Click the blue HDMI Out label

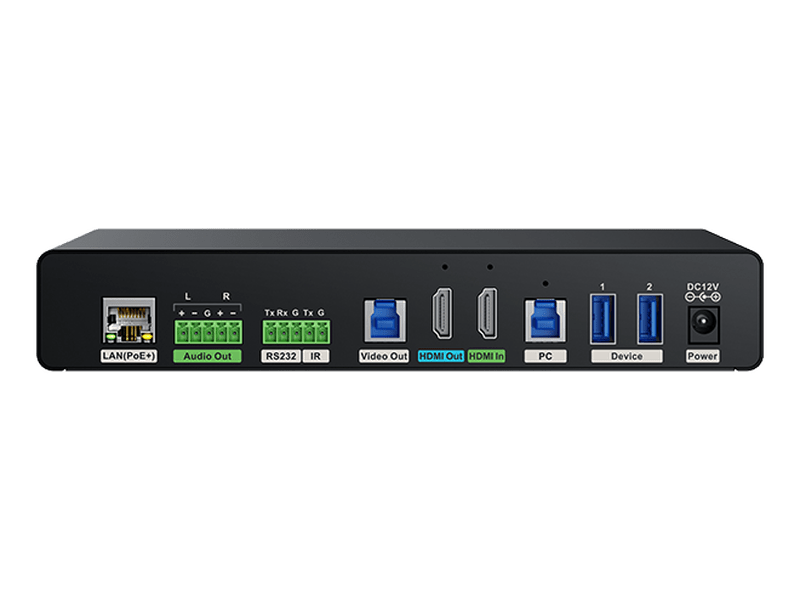point(441,356)
